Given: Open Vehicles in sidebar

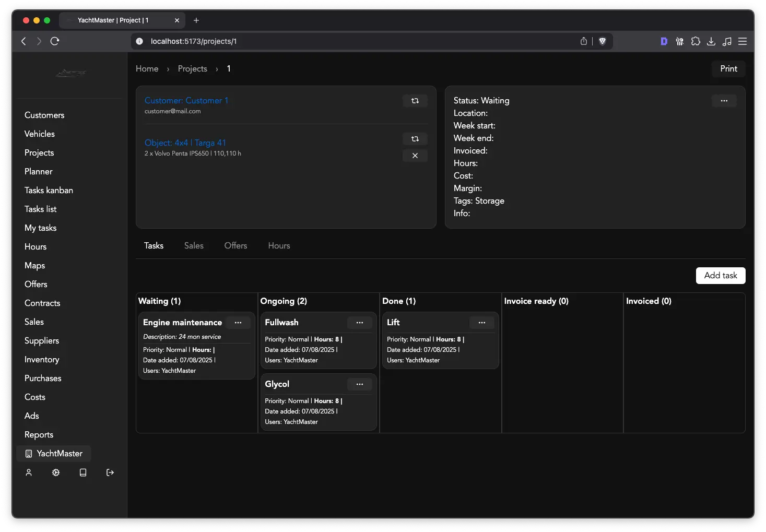Looking at the screenshot, I should (x=40, y=134).
